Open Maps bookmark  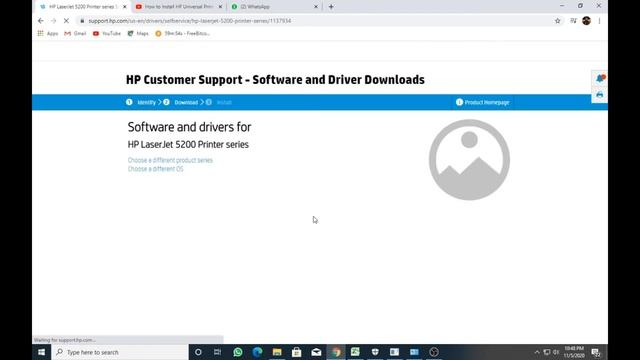tap(138, 33)
